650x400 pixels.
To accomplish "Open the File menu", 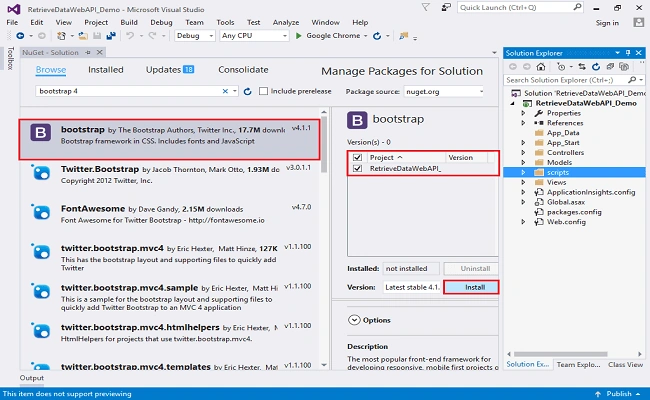I will (12, 22).
